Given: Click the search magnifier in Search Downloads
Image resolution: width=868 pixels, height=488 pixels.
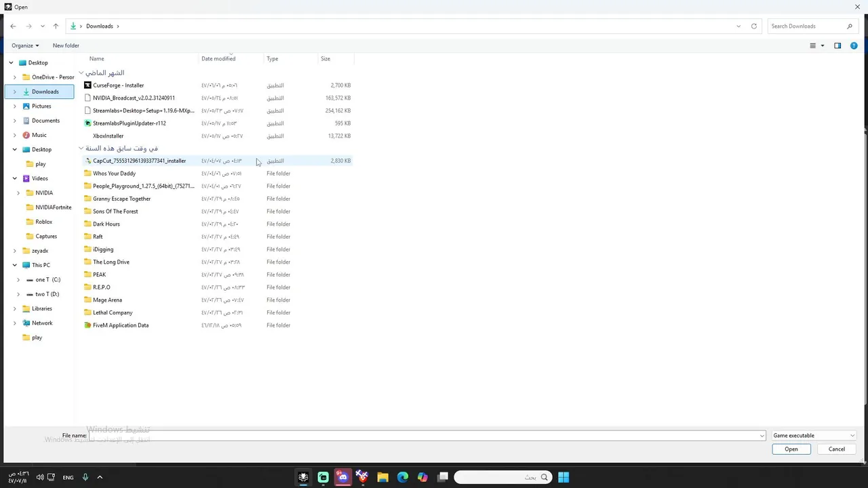Looking at the screenshot, I should point(850,26).
